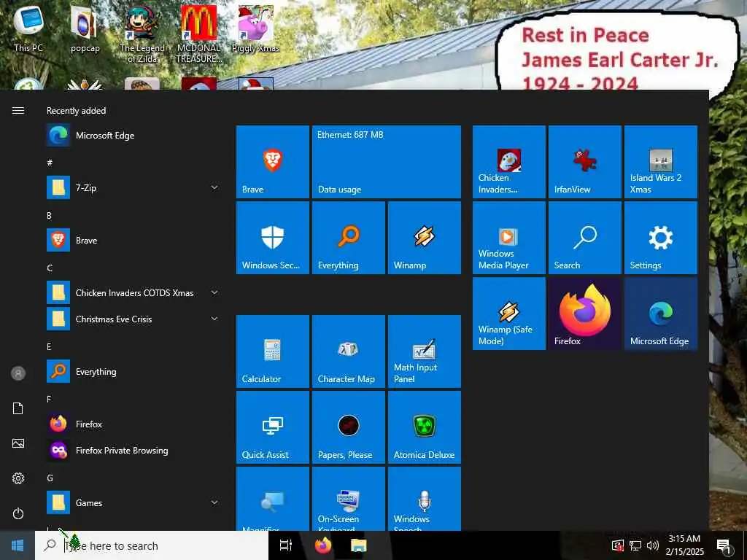Launch Windows Security tile
Image resolution: width=747 pixels, height=560 pixels.
(x=273, y=238)
